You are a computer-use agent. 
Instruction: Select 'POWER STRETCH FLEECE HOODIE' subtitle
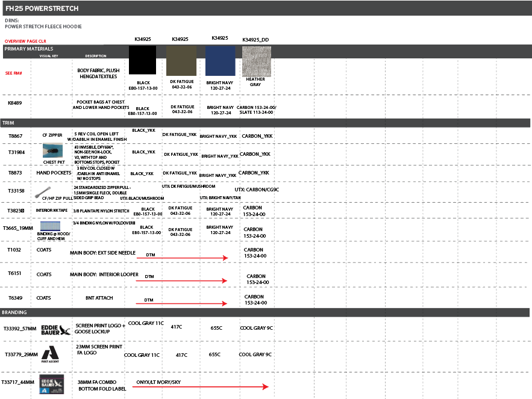pyautogui.click(x=43, y=26)
